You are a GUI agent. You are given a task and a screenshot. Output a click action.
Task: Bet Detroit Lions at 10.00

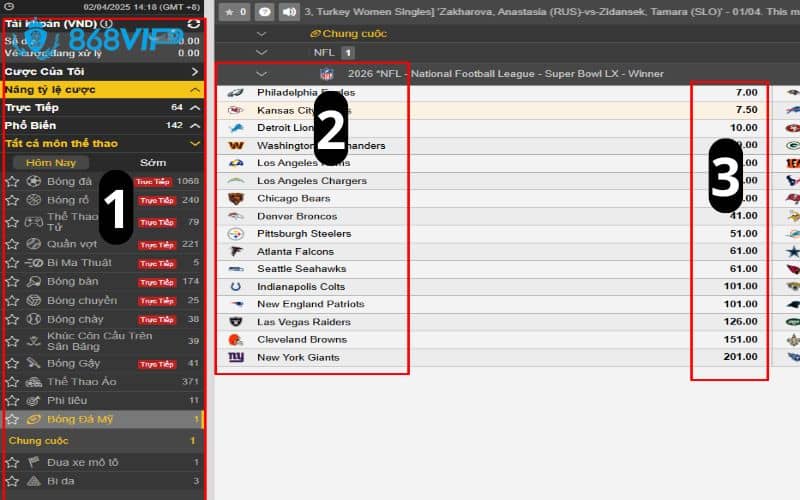pyautogui.click(x=744, y=128)
